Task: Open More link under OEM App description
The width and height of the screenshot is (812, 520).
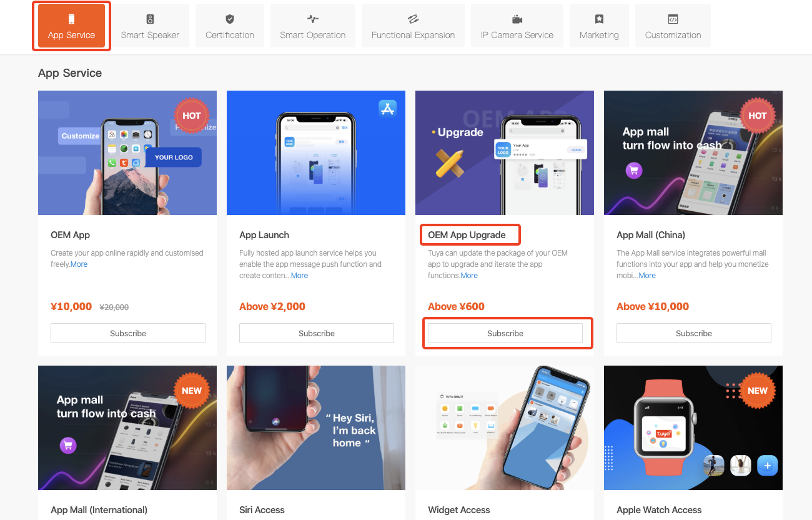Action: (79, 264)
